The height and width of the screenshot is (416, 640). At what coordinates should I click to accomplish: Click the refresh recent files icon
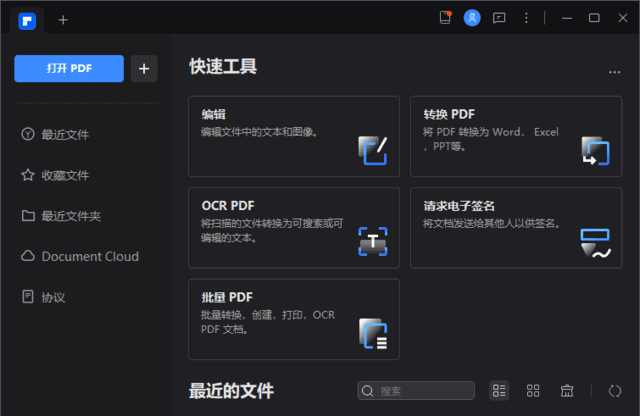[615, 391]
